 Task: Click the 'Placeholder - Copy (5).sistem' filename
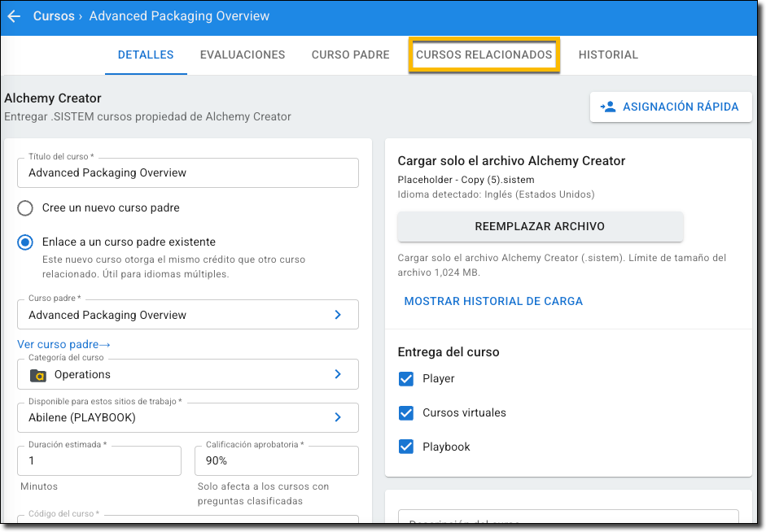click(466, 180)
